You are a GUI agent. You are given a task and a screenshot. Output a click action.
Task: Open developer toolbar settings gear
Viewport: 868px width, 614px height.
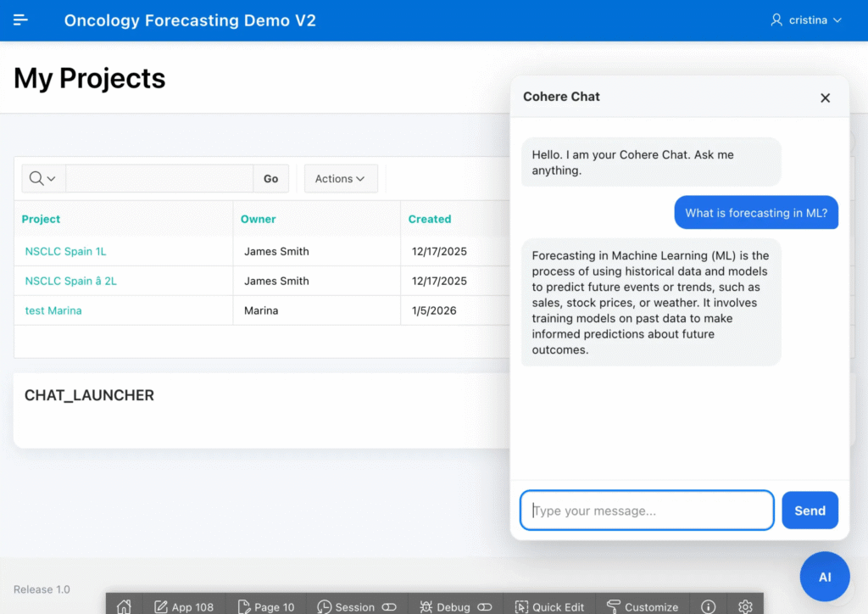tap(745, 606)
